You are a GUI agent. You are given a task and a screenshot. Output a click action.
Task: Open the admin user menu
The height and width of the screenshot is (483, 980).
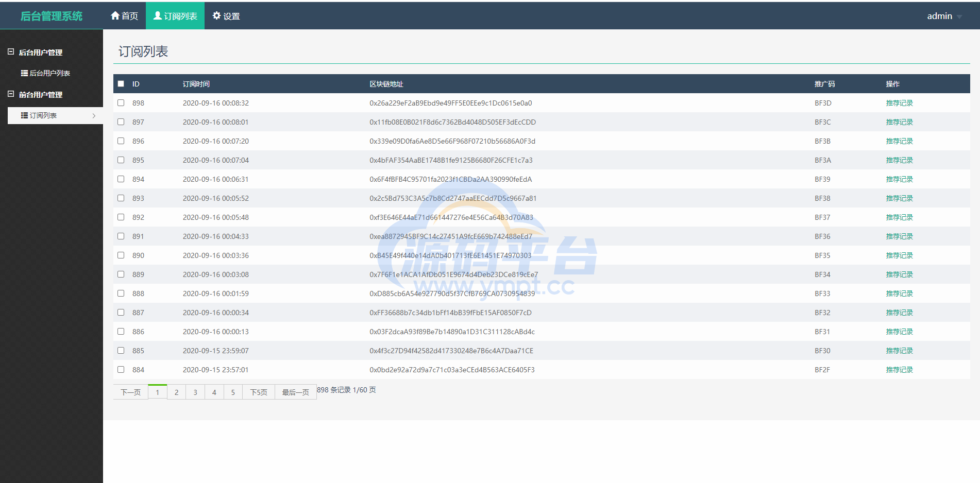pos(944,16)
